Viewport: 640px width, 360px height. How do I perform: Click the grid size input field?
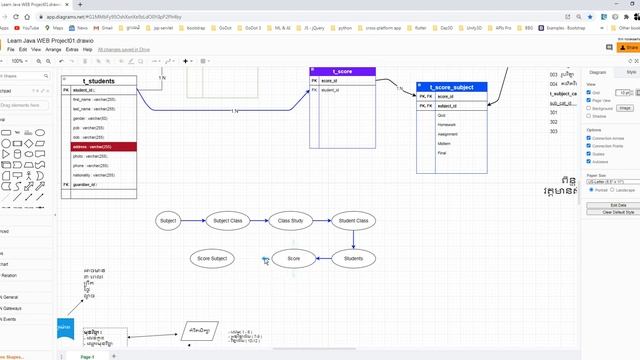624,93
